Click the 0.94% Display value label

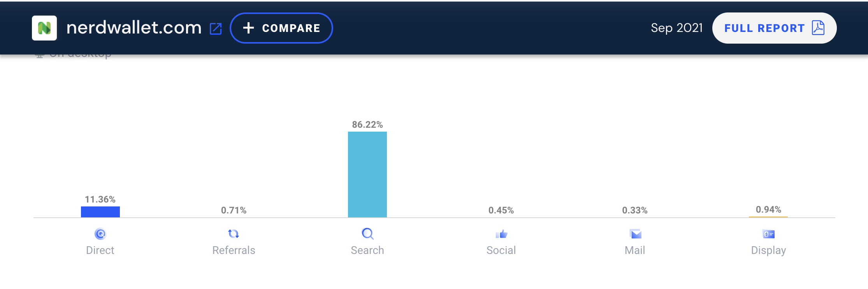(x=768, y=210)
